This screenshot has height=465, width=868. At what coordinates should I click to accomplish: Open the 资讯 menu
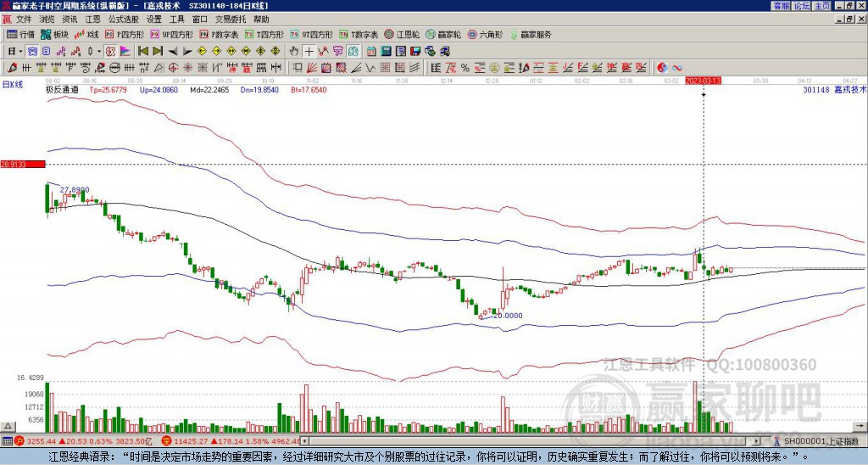pyautogui.click(x=70, y=20)
